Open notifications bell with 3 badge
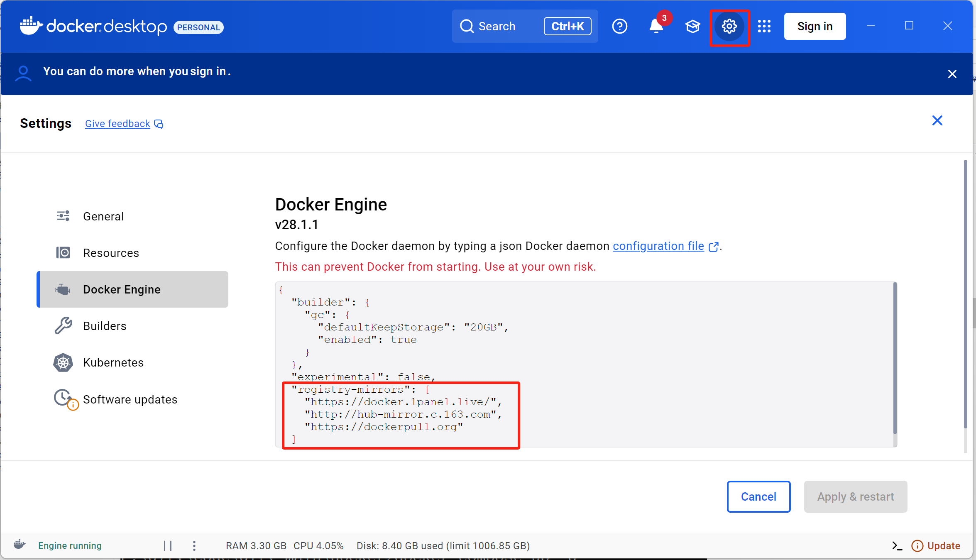The height and width of the screenshot is (560, 976). tap(656, 27)
